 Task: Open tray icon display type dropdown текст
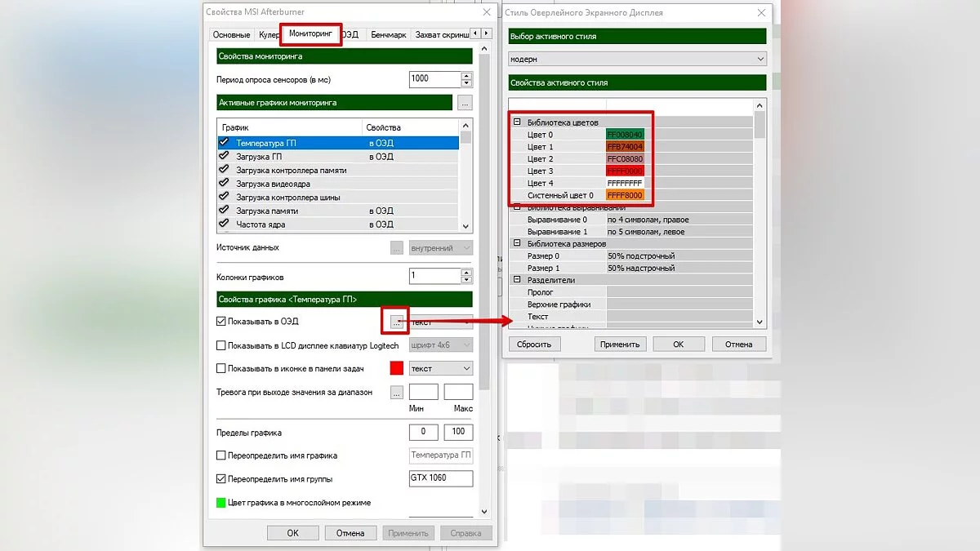point(441,369)
